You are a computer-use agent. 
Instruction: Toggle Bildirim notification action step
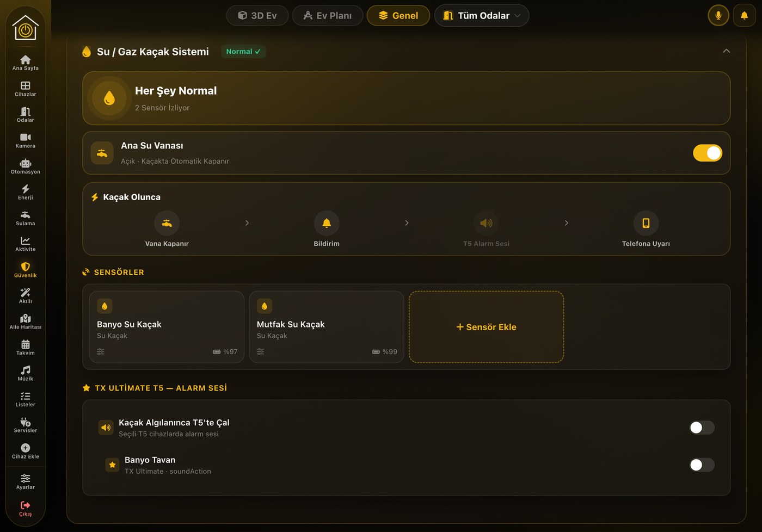[x=327, y=228]
